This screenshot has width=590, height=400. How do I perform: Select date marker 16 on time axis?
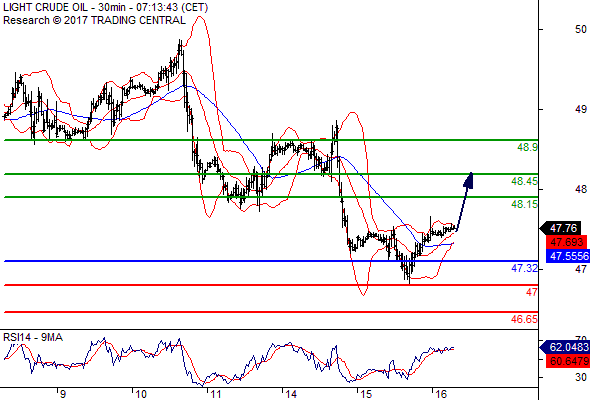tap(440, 394)
